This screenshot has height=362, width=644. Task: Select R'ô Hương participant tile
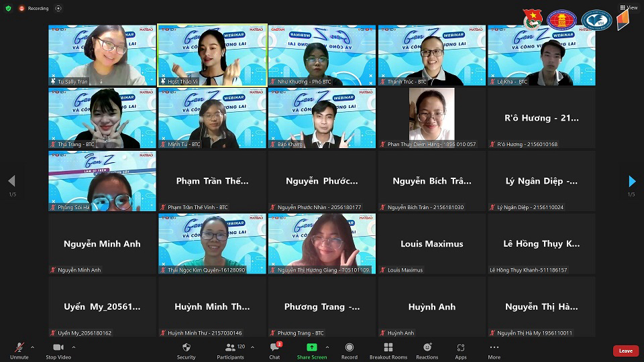click(541, 118)
